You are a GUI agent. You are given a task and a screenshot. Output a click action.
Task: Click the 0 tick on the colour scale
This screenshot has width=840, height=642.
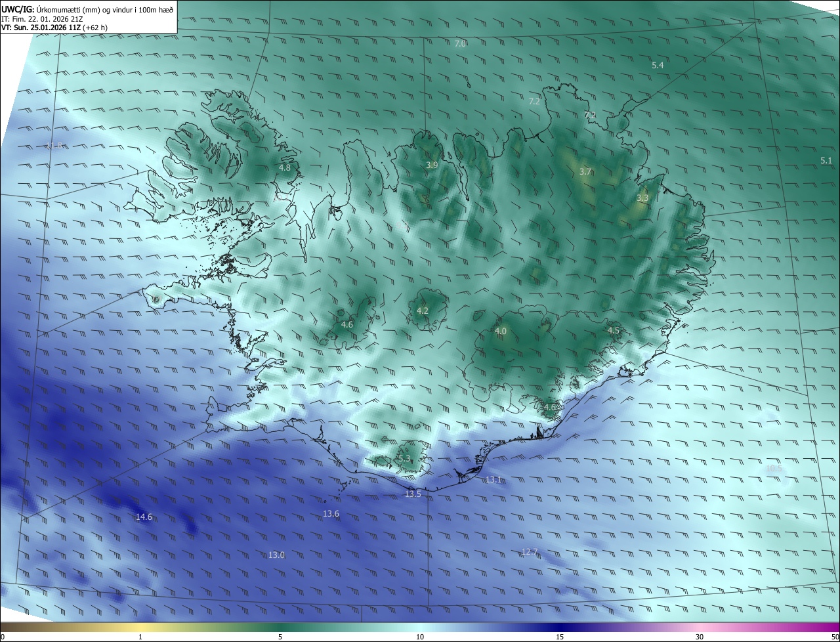tap(3, 637)
